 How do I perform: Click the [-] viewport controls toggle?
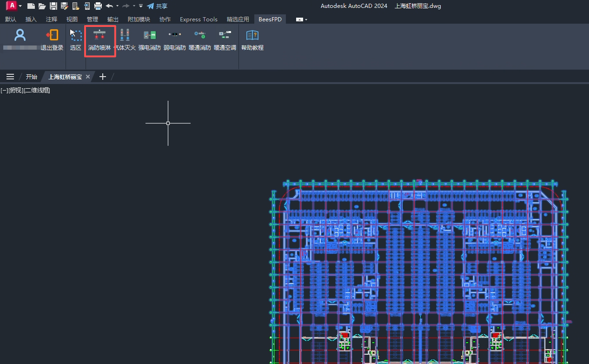point(4,90)
